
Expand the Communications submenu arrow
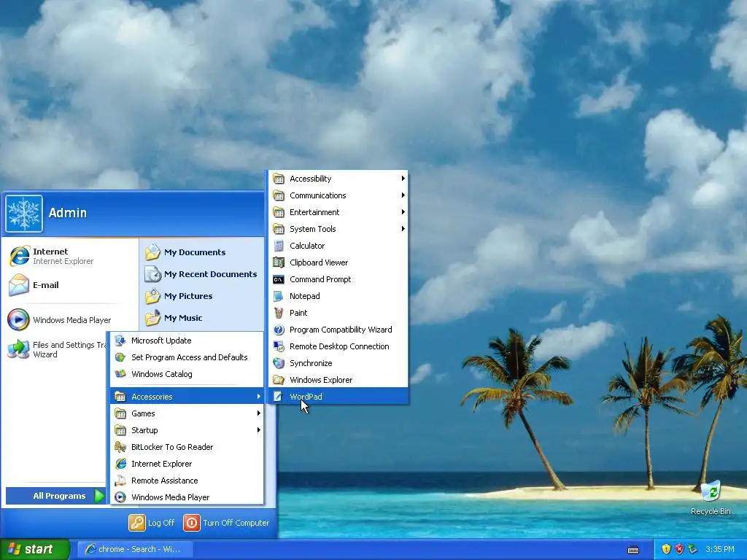click(403, 195)
